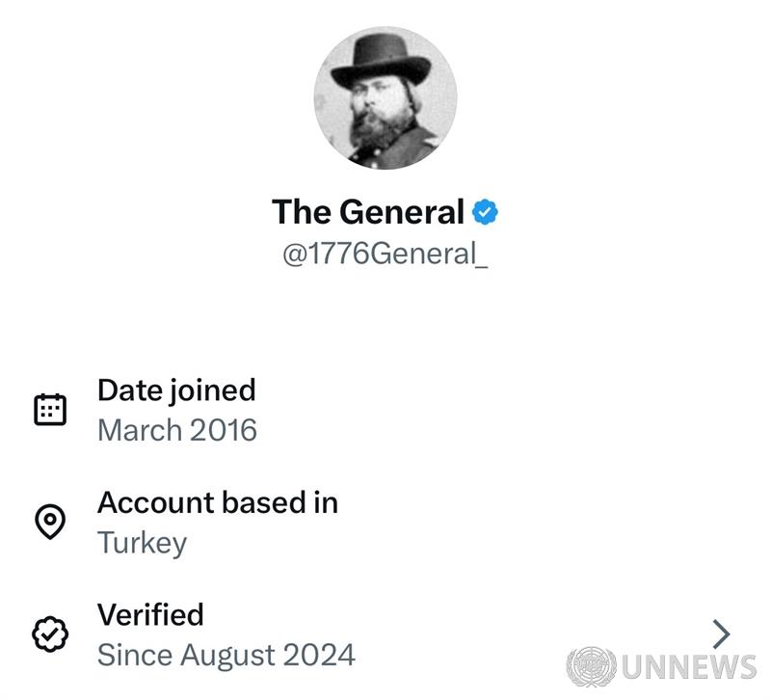This screenshot has width=771, height=700.
Task: Click the display name The General
Action: [368, 212]
